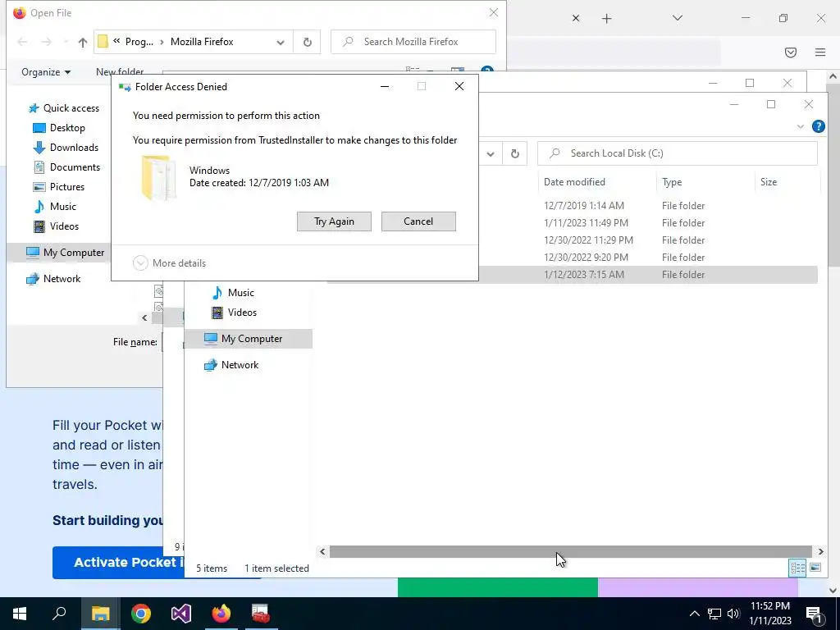This screenshot has width=840, height=630.
Task: Open Quick access in Open File dialog
Action: coord(64,108)
